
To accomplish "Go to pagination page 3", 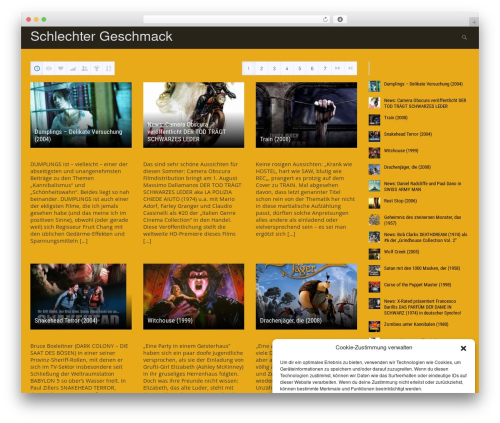I will pyautogui.click(x=274, y=68).
